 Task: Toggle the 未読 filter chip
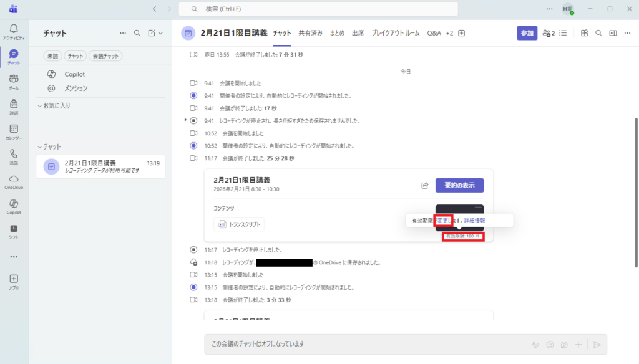51,56
